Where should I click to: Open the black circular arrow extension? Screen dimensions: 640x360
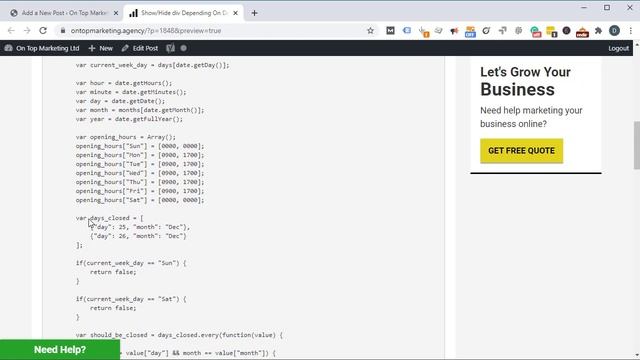tap(486, 31)
